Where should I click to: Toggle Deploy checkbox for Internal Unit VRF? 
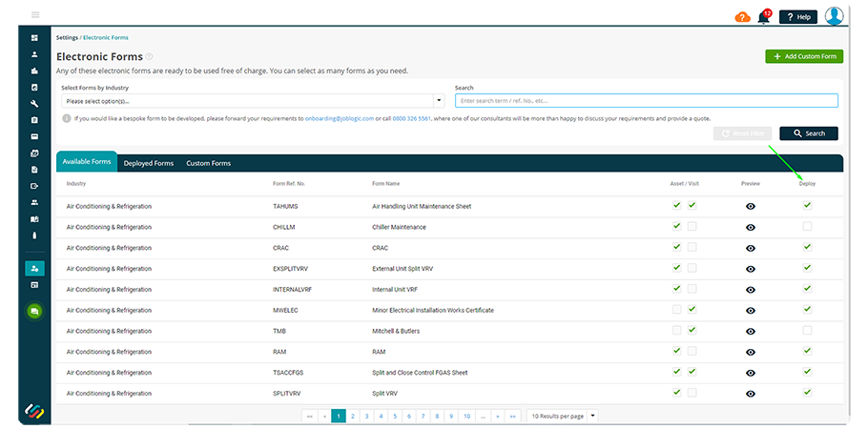click(807, 289)
